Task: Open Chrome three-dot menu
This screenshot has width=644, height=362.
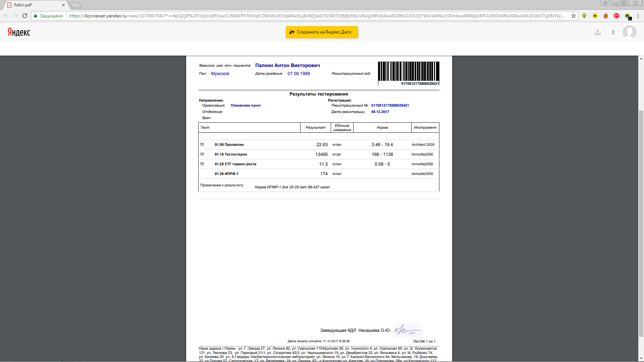Action: (638, 16)
